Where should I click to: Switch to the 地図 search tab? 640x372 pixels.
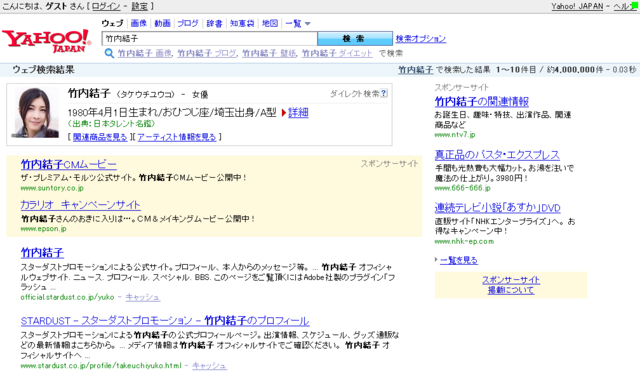270,23
